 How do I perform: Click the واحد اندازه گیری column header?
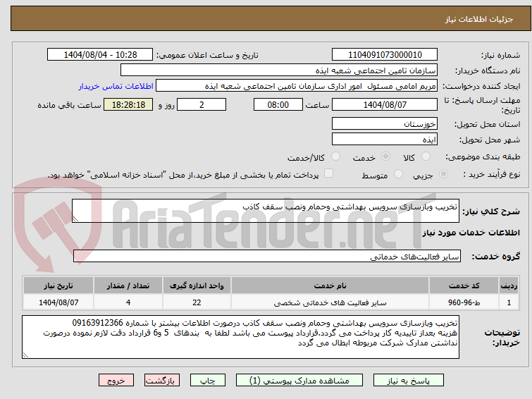tap(197, 286)
